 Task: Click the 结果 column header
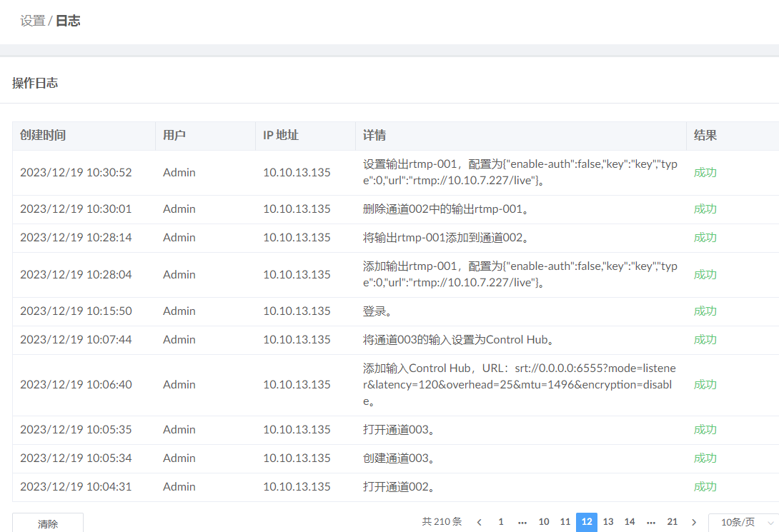coord(705,135)
